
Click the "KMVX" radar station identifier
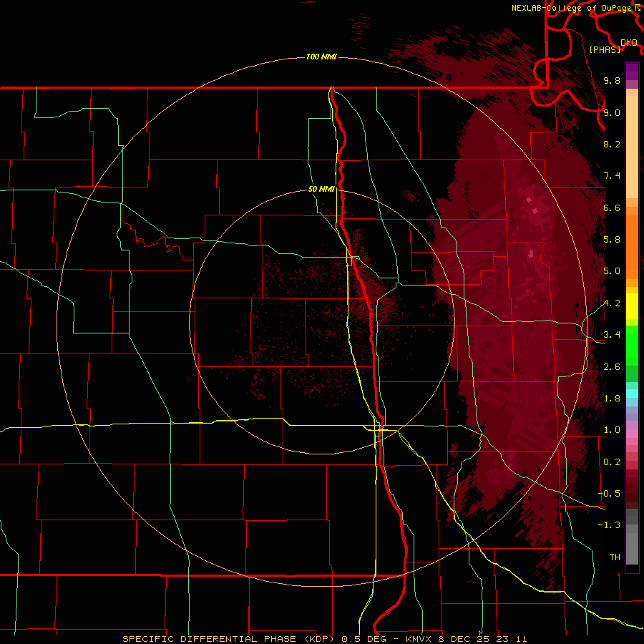(420, 639)
